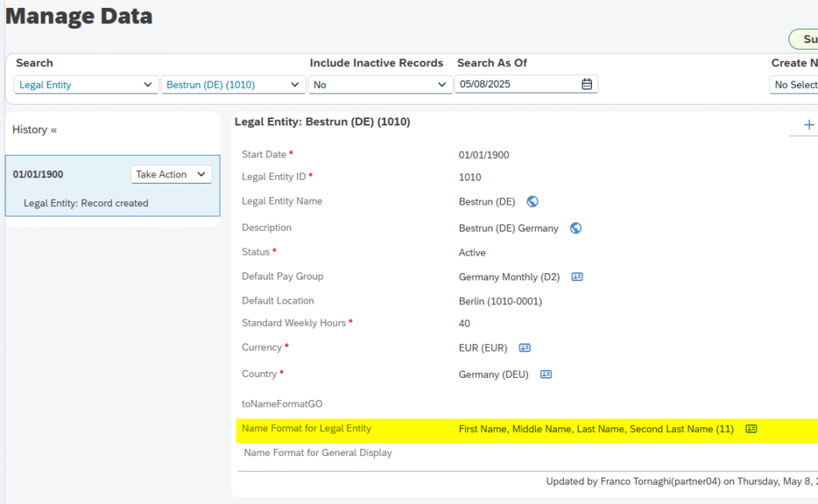
Task: Click Description value Bestrun (DE) Germany
Action: [x=508, y=228]
